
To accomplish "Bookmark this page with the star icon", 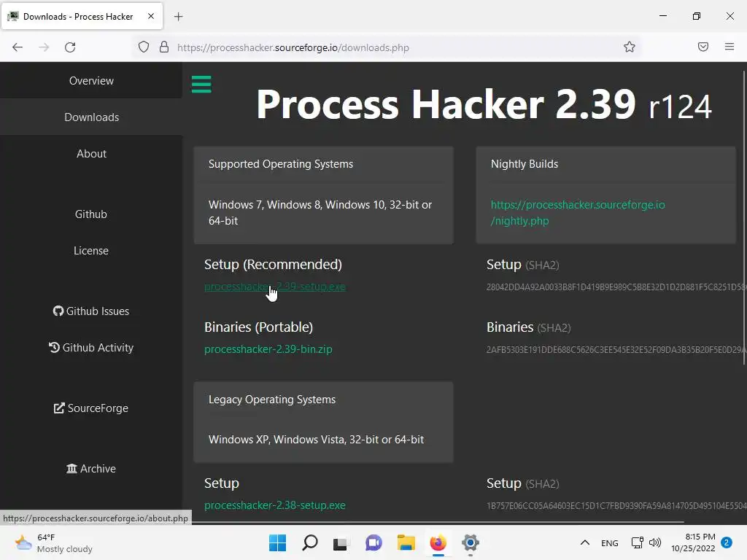I will (x=630, y=47).
